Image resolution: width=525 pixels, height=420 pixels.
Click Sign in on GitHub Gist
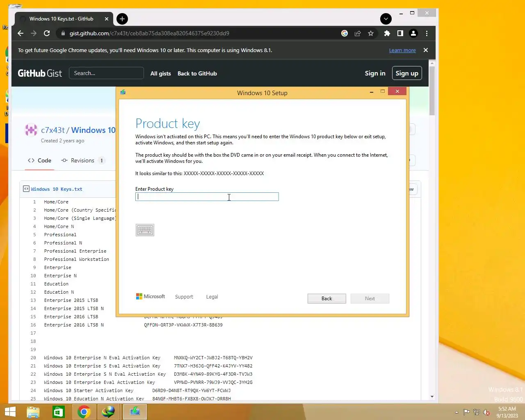click(x=375, y=73)
